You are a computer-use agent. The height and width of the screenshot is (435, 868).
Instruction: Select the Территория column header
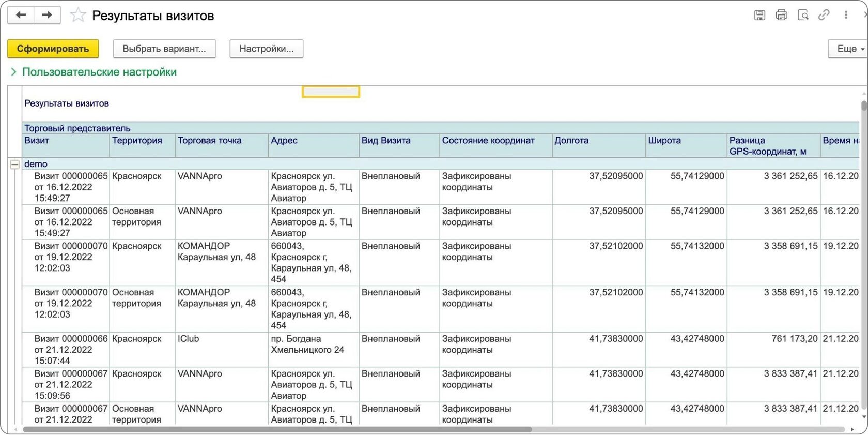click(142, 146)
